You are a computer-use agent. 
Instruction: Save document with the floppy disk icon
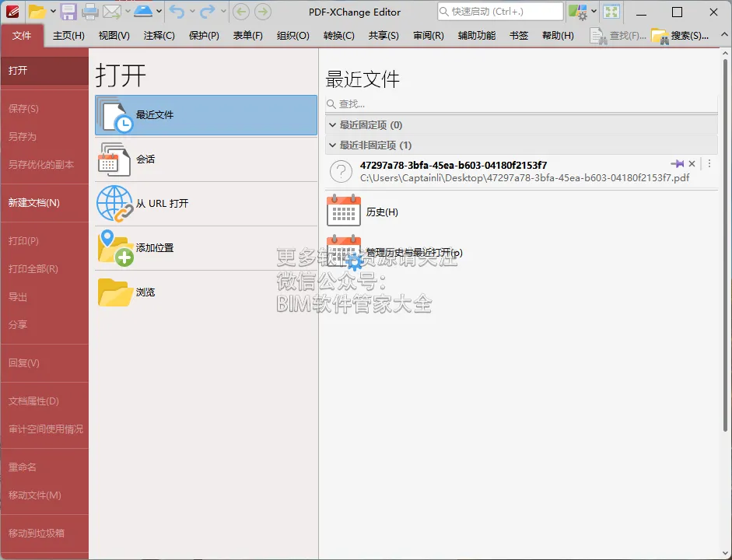click(x=68, y=11)
